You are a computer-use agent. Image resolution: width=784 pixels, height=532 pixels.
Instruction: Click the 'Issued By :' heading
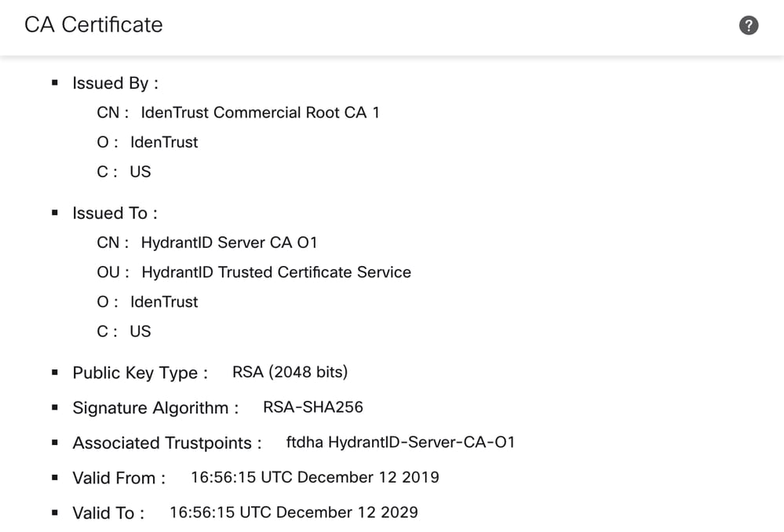pyautogui.click(x=115, y=83)
